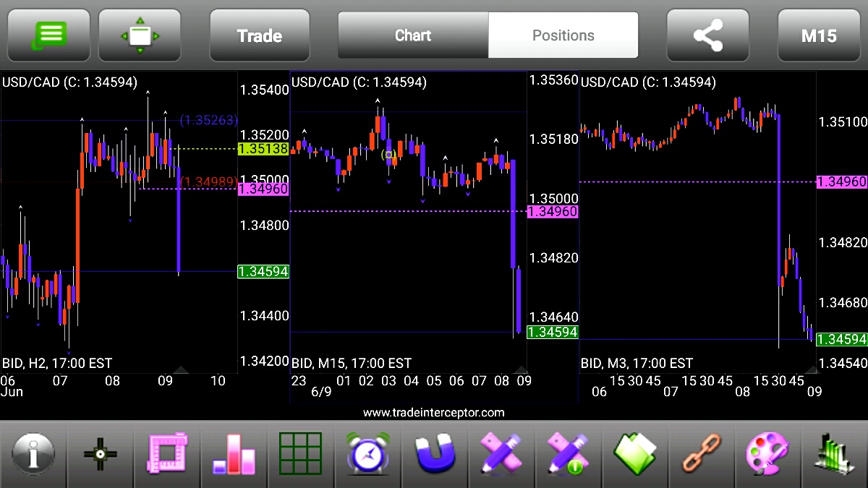Tap the M15 chart's gray triangle scroll marker

tap(519, 370)
